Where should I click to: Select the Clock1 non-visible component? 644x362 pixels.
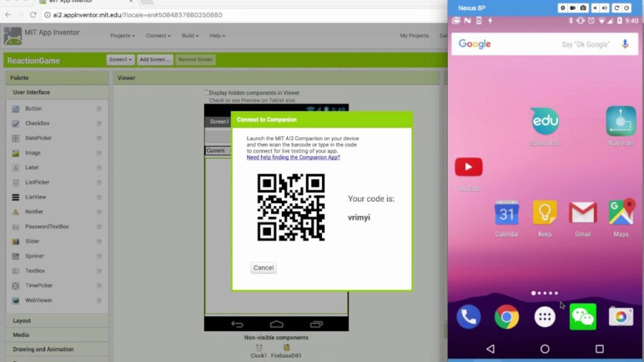point(258,351)
